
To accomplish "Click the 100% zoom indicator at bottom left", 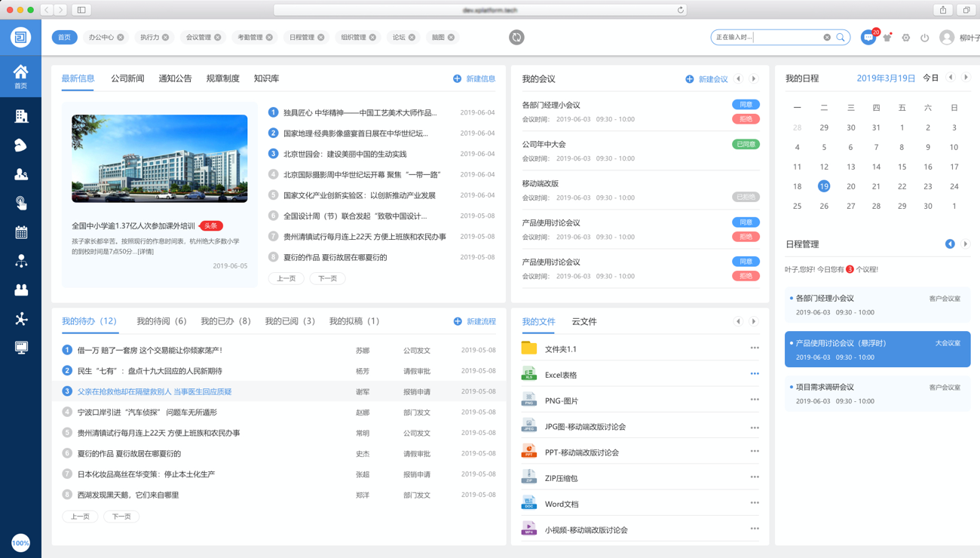I will coord(20,542).
